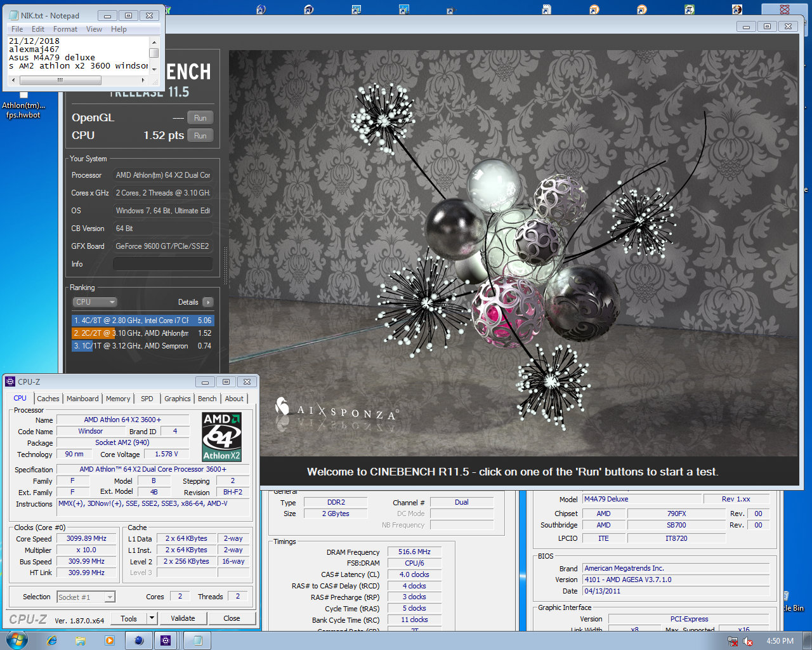Open the View menu in Notepad
This screenshot has height=650, width=812.
[x=94, y=29]
